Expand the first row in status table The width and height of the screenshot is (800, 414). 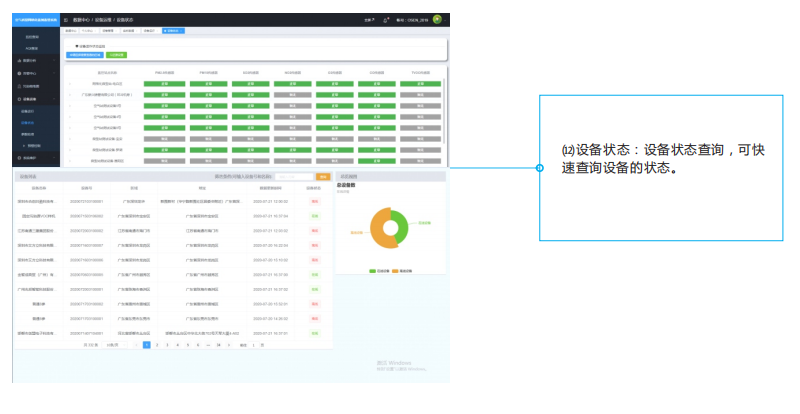pyautogui.click(x=70, y=83)
